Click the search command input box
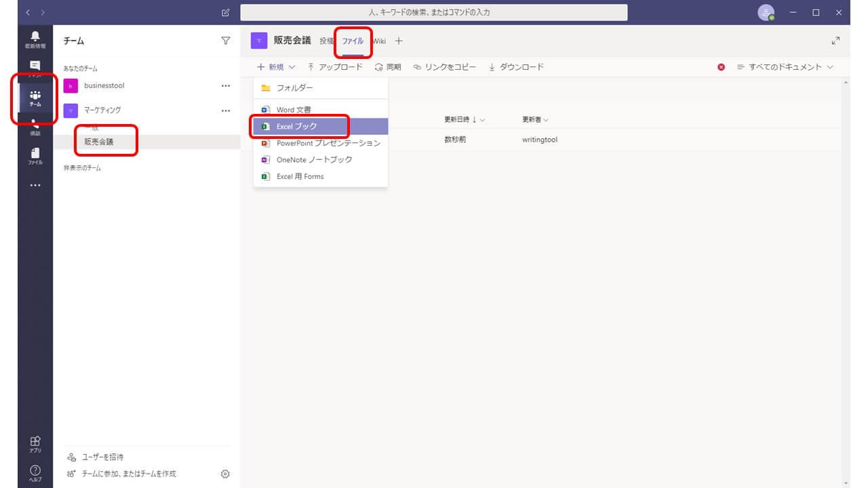Viewport: 868px width, 488px height. tap(434, 12)
